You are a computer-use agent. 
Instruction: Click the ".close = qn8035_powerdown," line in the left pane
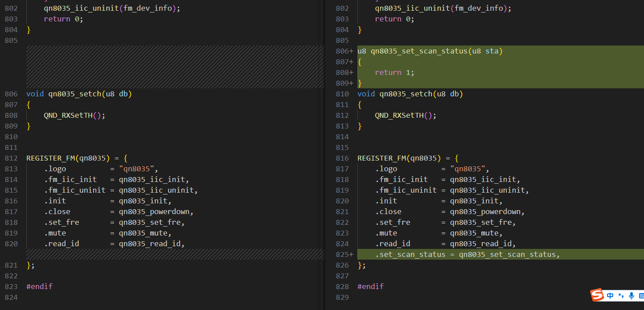[x=119, y=212]
